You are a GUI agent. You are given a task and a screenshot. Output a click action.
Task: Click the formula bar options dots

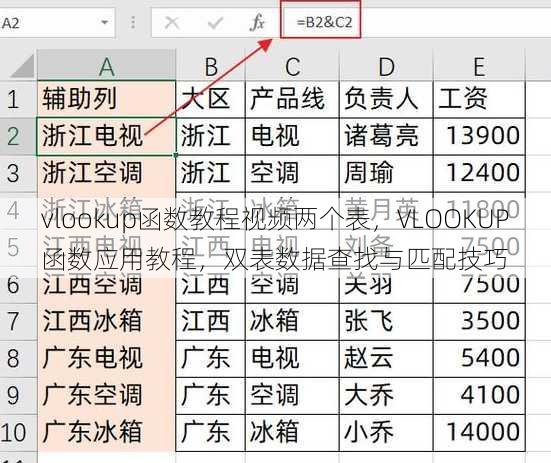click(x=133, y=22)
